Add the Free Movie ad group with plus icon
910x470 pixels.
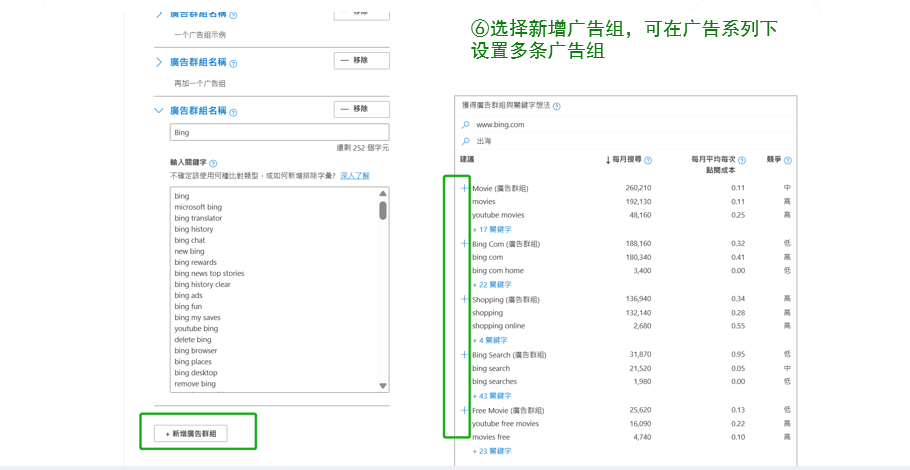pos(464,410)
